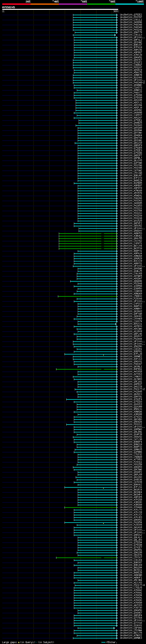This screenshot has width=146, height=644.
Task: Open hit UniRef100_C0KJL1
Action: point(131,20)
